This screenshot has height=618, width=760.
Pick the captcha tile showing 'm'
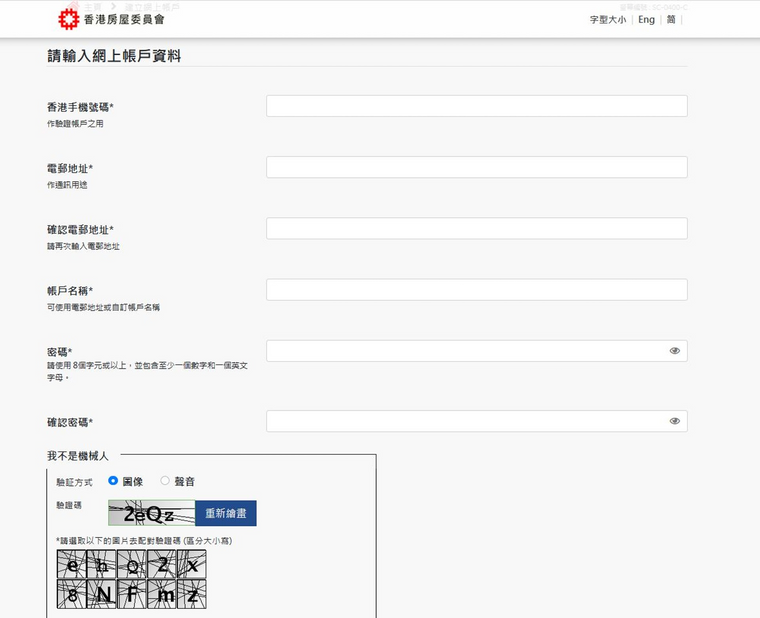162,594
